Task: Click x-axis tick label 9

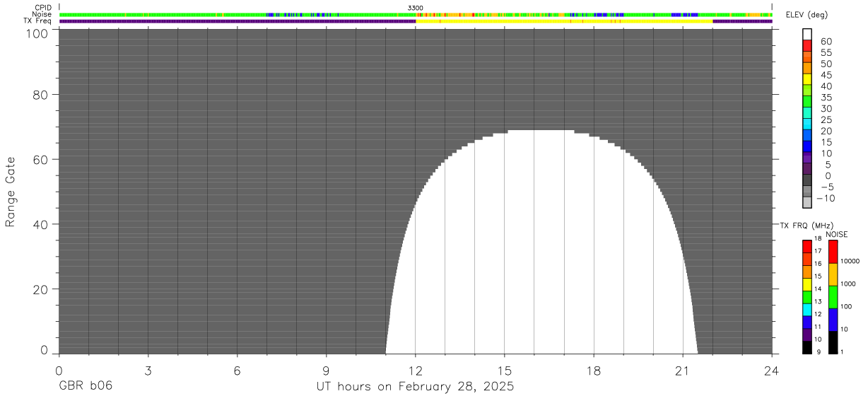Action: point(326,371)
